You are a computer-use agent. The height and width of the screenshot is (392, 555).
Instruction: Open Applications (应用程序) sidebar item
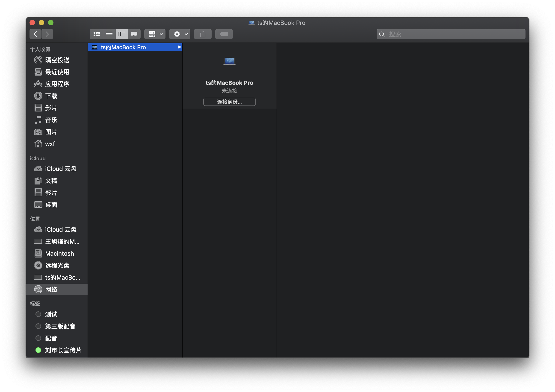(x=57, y=84)
